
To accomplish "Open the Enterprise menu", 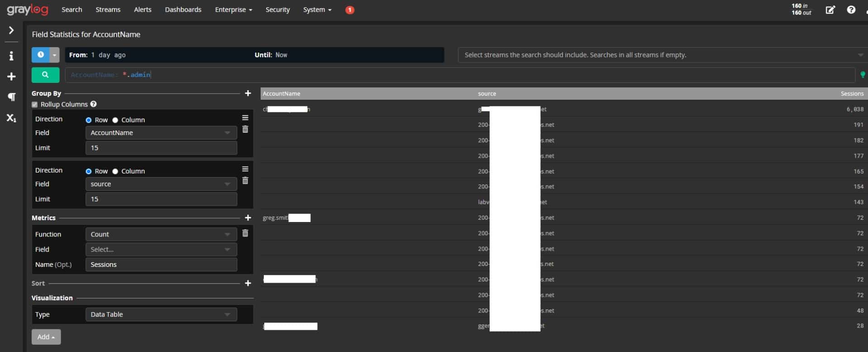I will click(234, 10).
